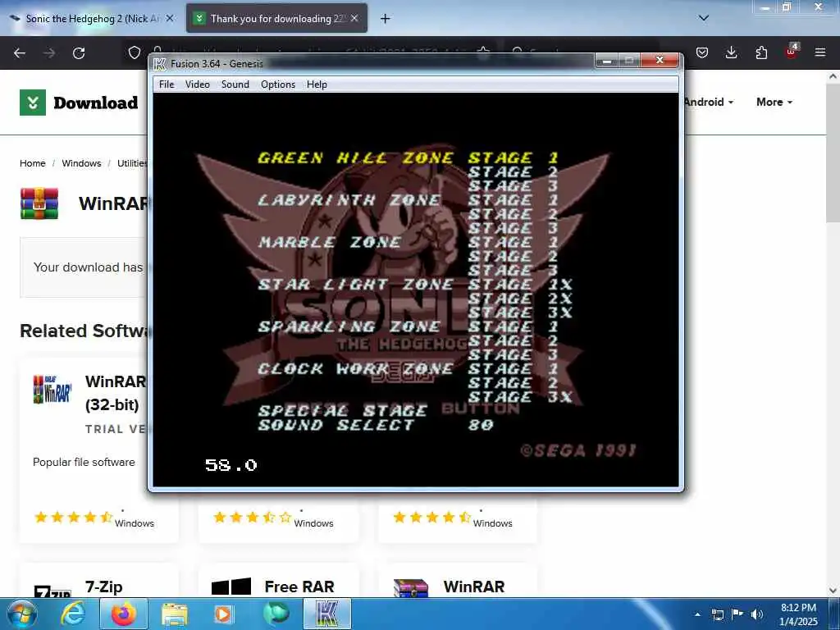This screenshot has width=840, height=630.
Task: Open the Help menu in Fusion
Action: click(317, 84)
